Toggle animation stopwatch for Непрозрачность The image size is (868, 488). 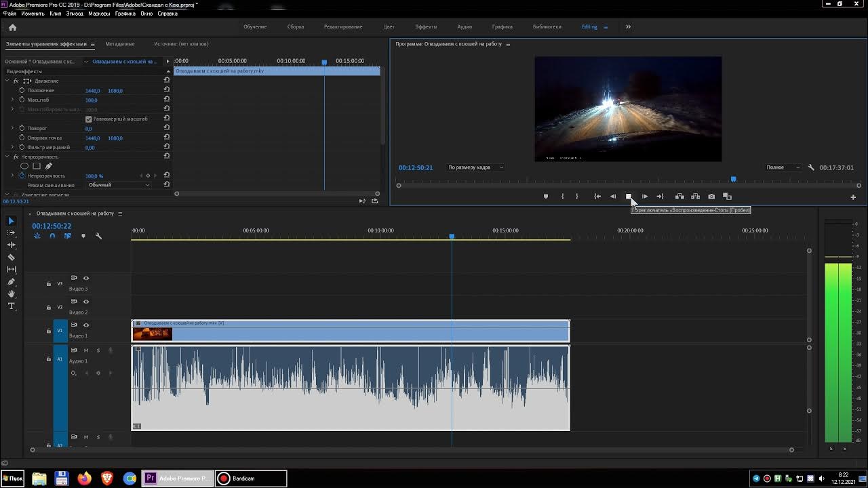pyautogui.click(x=22, y=176)
